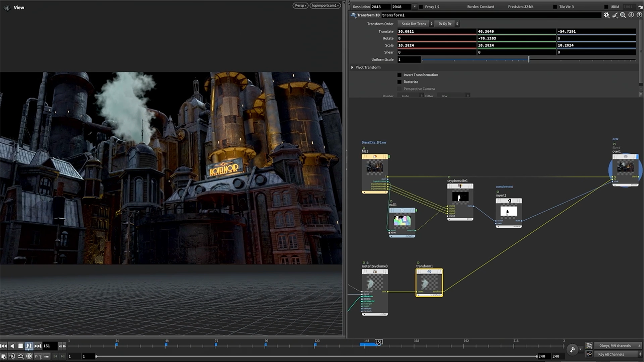Click the Scale Z field 10.2824

pyautogui.click(x=596, y=45)
